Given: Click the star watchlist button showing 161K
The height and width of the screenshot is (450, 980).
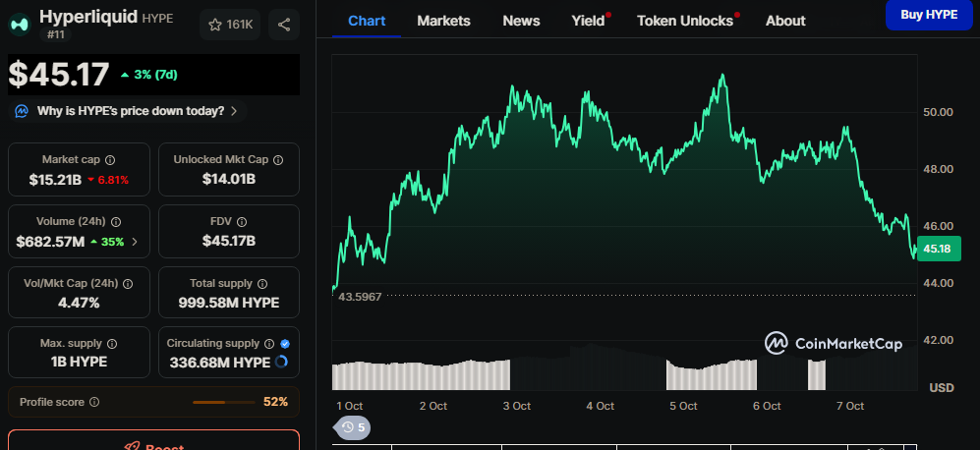Looking at the screenshot, I should (x=229, y=25).
